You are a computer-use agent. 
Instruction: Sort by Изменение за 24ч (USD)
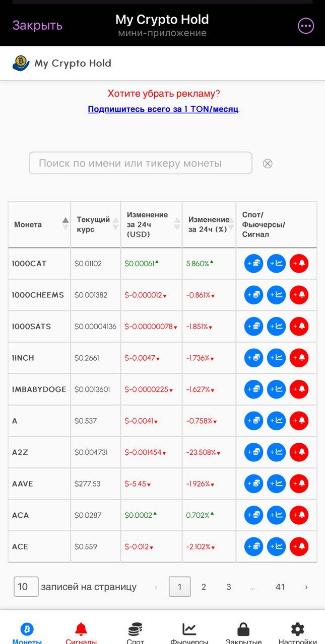pos(177,224)
